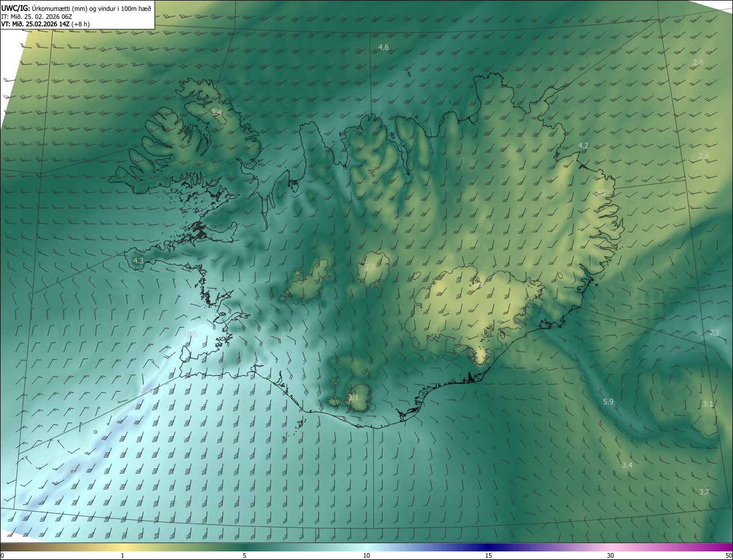Click the 15 mm tick on the color scale

(488, 555)
